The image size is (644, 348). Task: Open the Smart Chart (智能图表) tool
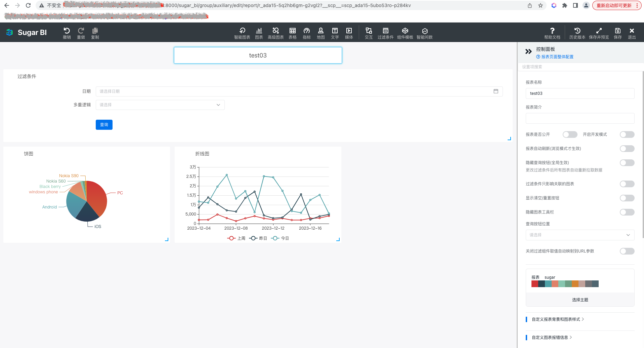(x=242, y=33)
